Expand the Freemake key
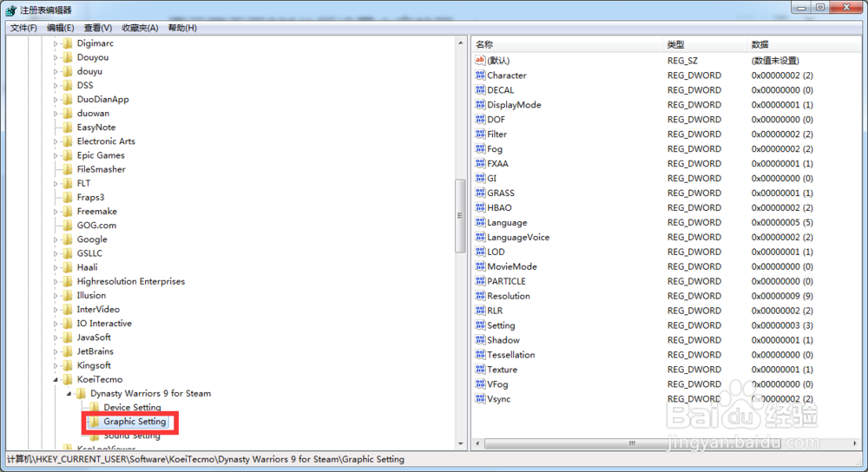 [x=56, y=212]
